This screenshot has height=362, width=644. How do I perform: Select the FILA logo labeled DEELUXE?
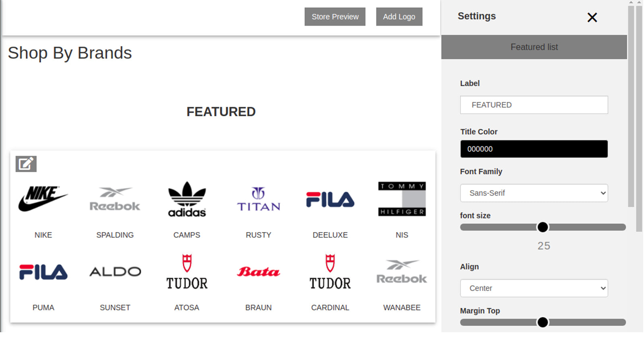(x=330, y=199)
